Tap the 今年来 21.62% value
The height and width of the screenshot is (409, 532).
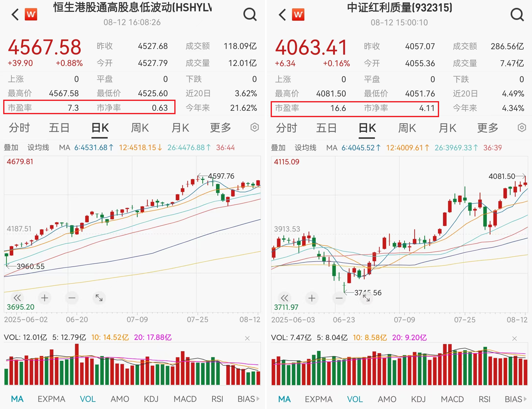point(243,108)
